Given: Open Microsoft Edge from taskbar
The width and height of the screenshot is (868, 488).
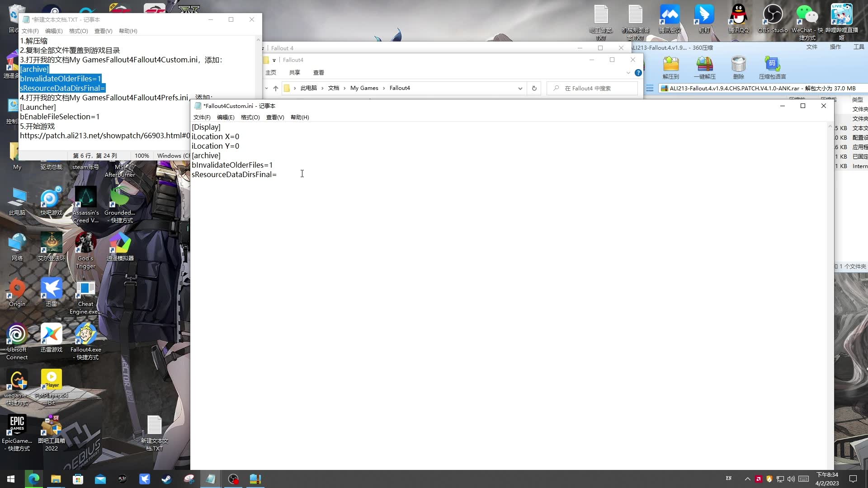Looking at the screenshot, I should coord(33,479).
